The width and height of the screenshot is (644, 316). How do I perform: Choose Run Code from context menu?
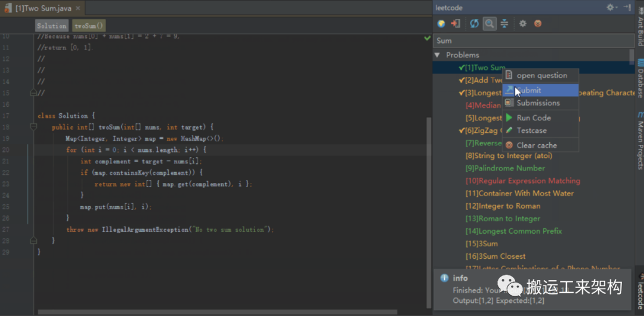click(x=534, y=118)
